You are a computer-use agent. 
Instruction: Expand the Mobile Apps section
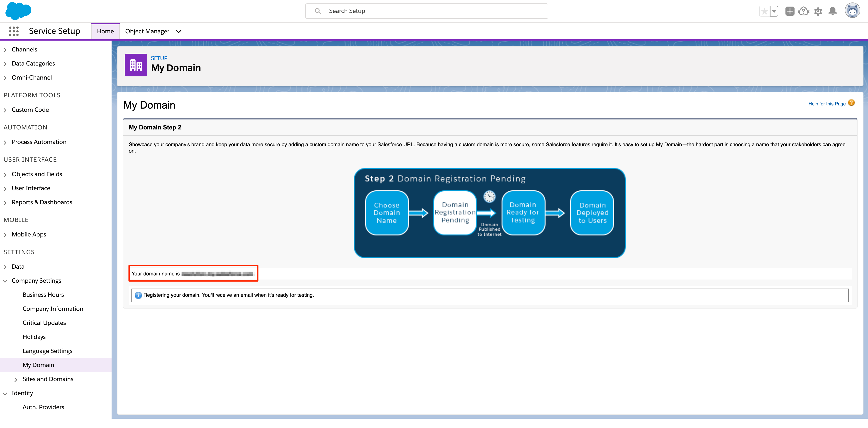click(5, 235)
